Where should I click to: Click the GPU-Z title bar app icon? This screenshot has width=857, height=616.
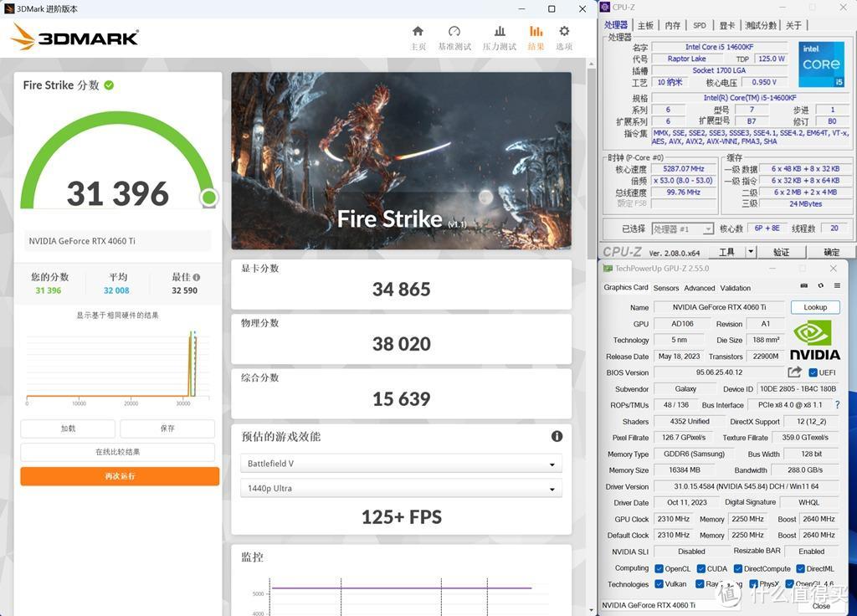tap(608, 269)
